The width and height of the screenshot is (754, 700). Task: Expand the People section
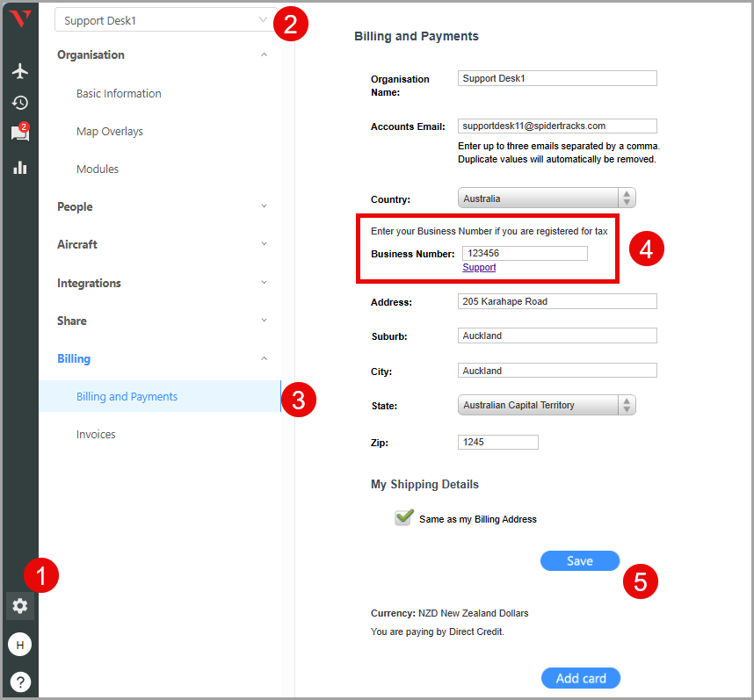click(163, 206)
